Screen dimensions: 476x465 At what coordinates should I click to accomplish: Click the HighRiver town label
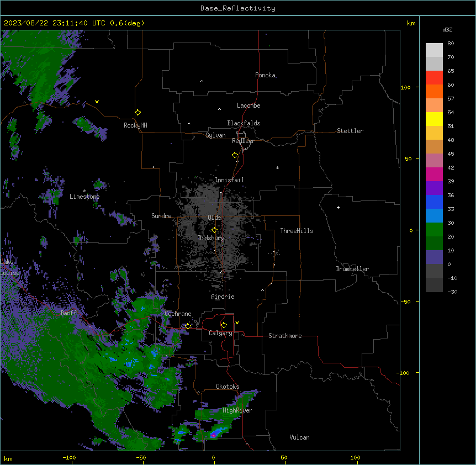237,410
